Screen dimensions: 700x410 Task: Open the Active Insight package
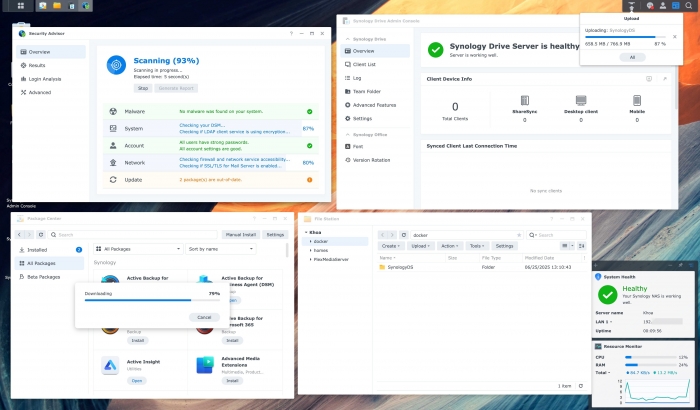point(137,381)
